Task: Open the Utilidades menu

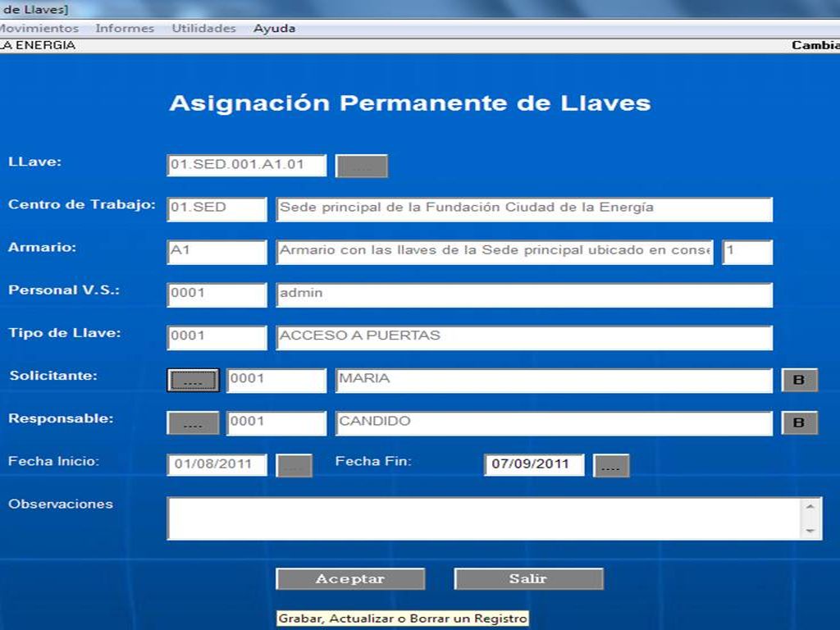Action: (x=203, y=28)
